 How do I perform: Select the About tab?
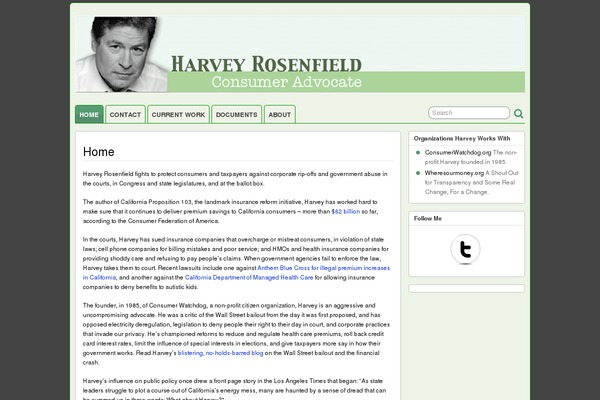[280, 114]
